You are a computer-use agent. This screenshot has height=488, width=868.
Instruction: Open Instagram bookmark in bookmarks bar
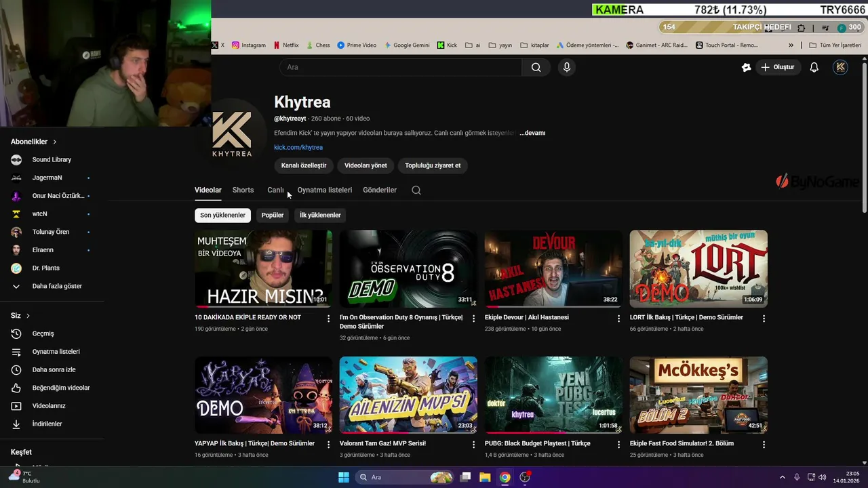[248, 45]
